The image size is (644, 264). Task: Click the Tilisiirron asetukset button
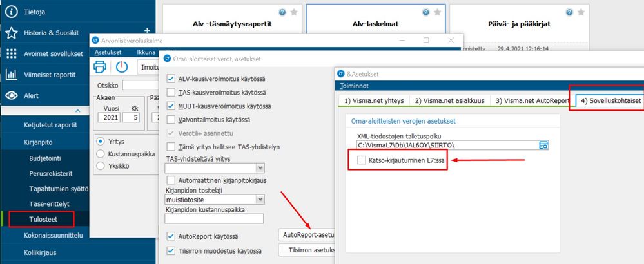(x=307, y=250)
